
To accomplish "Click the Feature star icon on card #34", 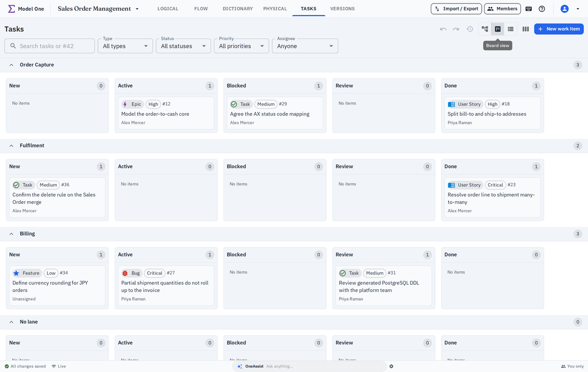I will (x=16, y=273).
